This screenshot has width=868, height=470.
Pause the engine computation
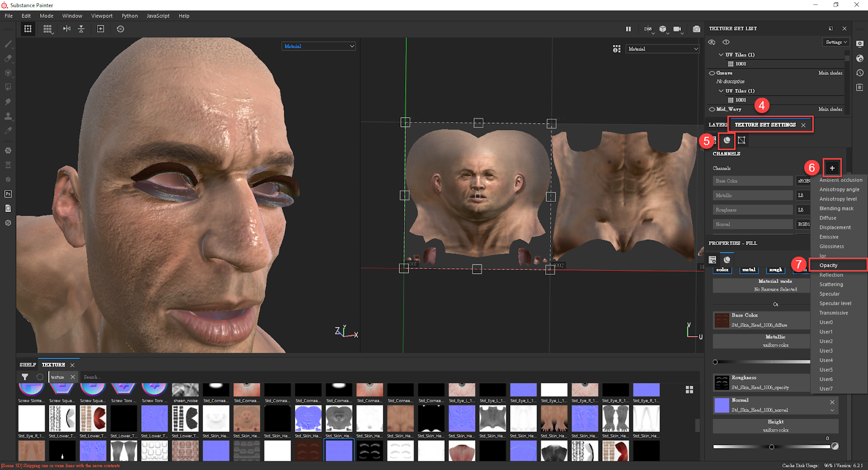[x=628, y=29]
